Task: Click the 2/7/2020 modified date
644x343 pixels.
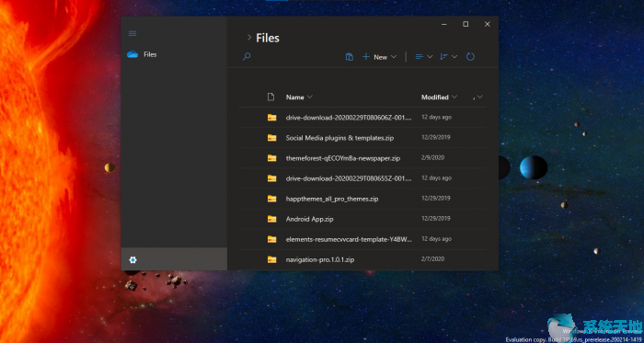Action: pos(433,259)
